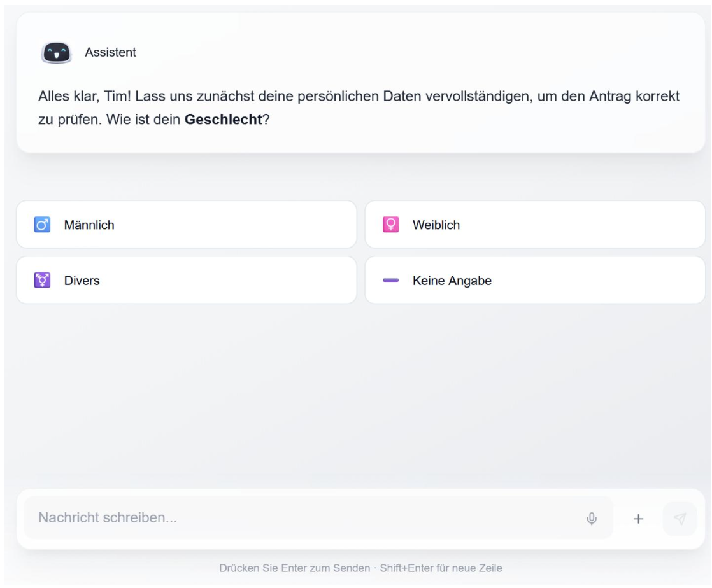Viewport: 712px width, 588px height.
Task: Activate the microphone icon for voice input
Action: point(593,520)
